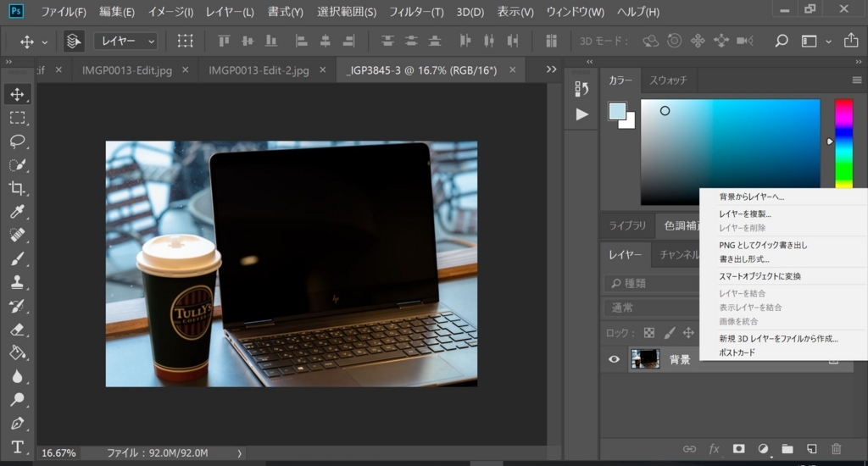
Task: Open the blending mode 通常 dropdown
Action: click(x=652, y=308)
